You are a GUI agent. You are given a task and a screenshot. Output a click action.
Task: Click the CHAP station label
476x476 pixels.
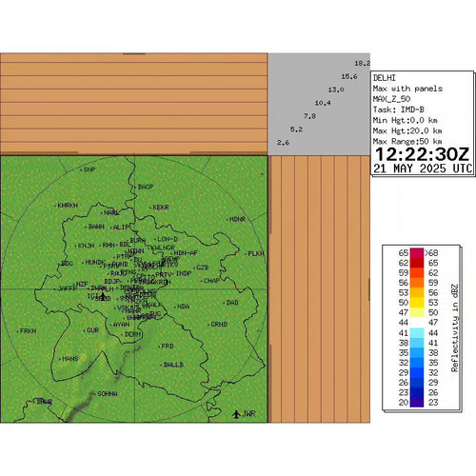[x=211, y=281]
